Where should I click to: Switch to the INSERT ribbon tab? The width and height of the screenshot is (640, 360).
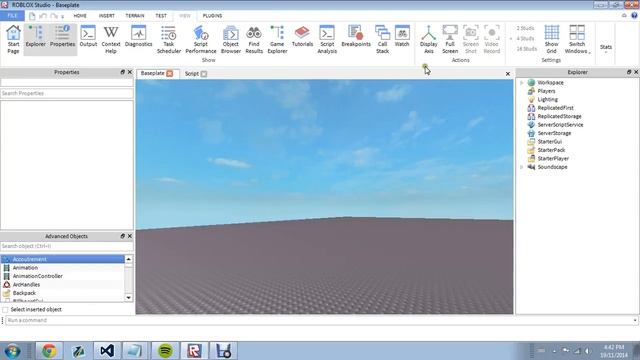107,16
